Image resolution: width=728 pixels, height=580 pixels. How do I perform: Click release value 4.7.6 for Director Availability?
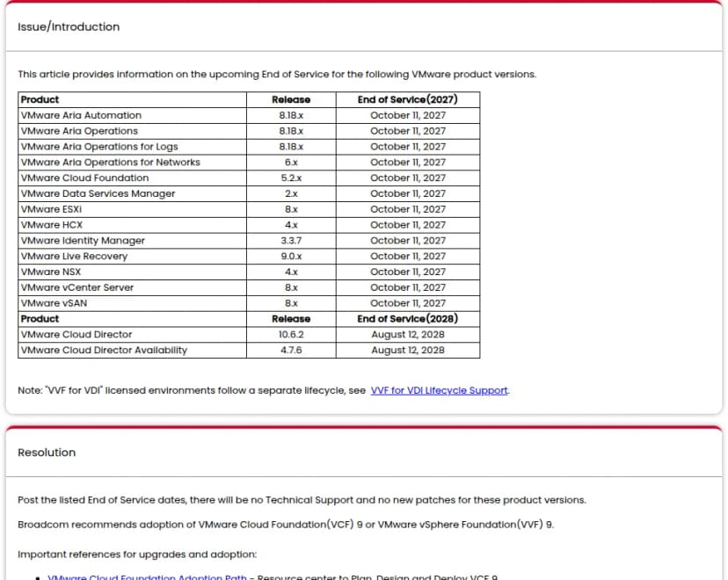coord(291,351)
